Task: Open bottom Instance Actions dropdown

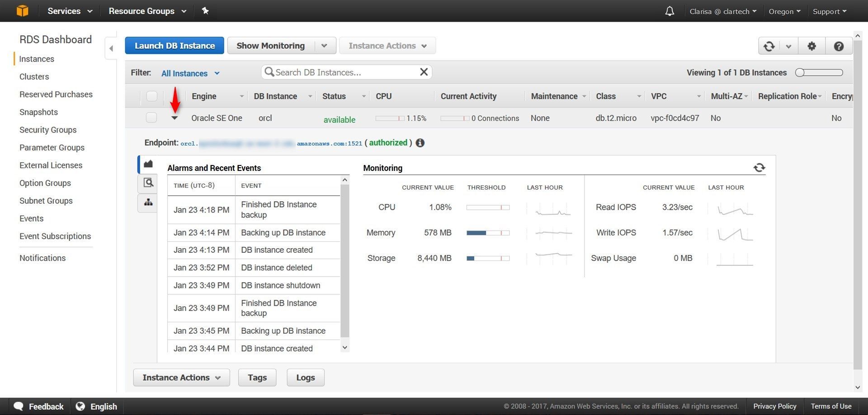Action: 181,377
